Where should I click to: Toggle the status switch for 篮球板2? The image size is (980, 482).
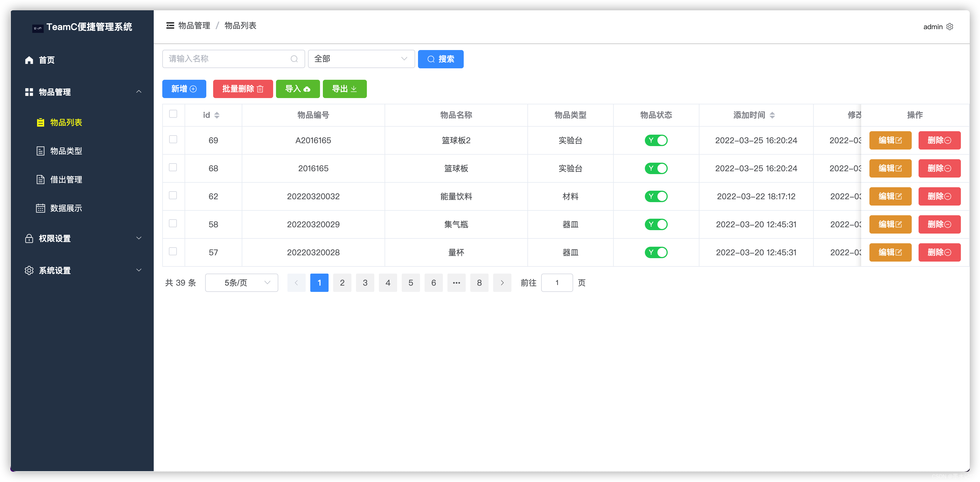pos(656,140)
